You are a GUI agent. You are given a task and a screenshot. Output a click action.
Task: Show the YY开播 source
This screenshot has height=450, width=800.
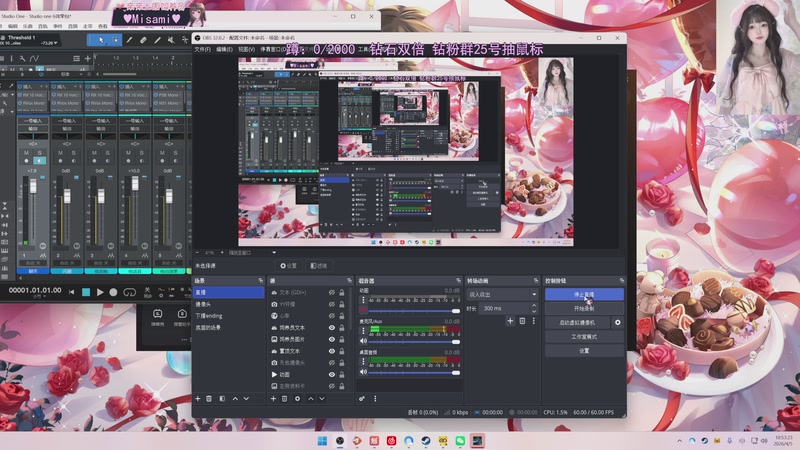[332, 304]
